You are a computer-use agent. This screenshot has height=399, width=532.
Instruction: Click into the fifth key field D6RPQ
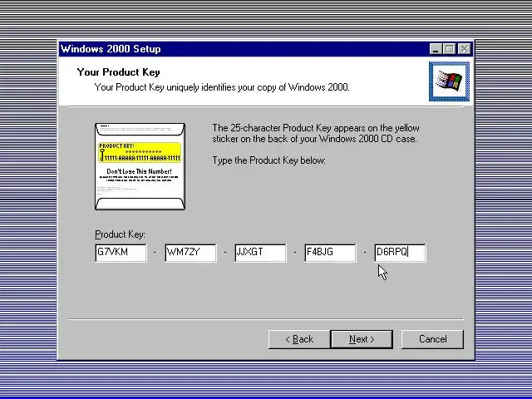click(x=401, y=253)
